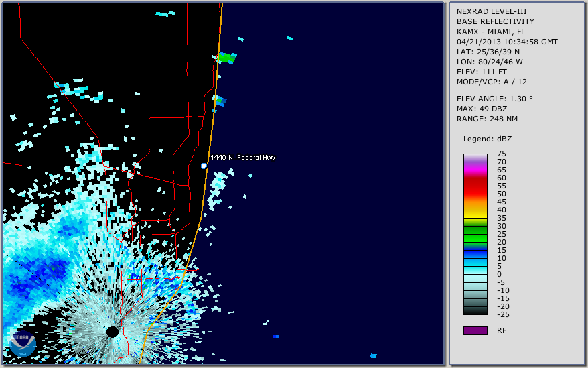
Task: Click the 1440 N. Federal Hwy location marker
Action: click(204, 166)
